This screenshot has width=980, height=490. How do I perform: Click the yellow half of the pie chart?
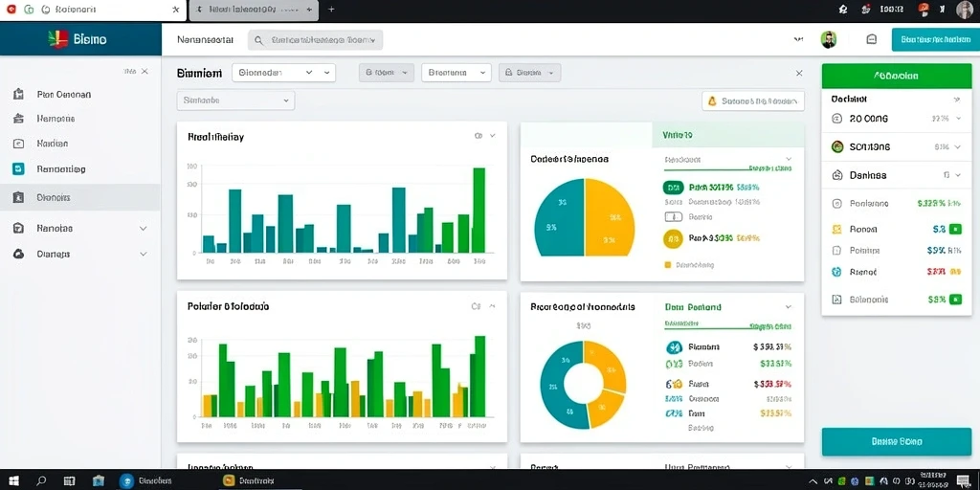point(608,219)
